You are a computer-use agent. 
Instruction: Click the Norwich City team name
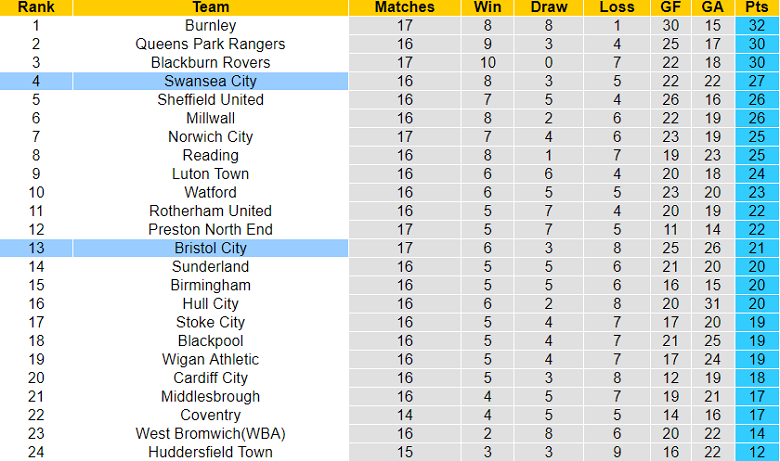(210, 137)
